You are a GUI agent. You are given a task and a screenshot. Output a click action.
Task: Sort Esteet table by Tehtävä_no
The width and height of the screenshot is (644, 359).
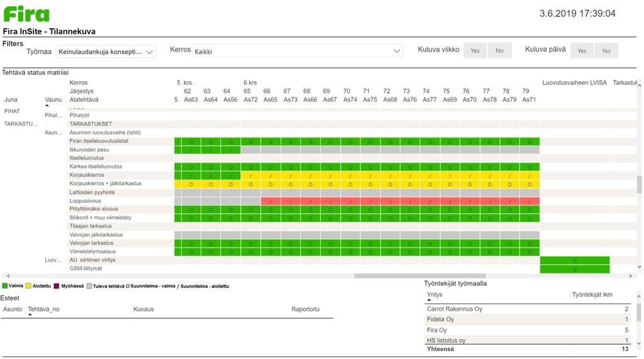pos(43,309)
